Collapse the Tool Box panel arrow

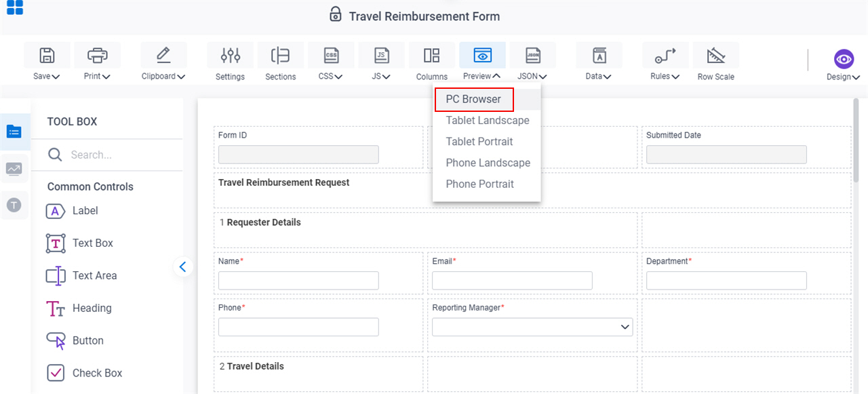182,267
